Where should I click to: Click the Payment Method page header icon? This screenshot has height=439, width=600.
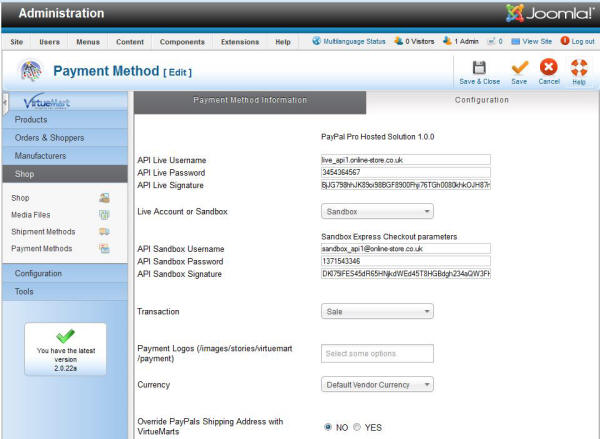31,71
